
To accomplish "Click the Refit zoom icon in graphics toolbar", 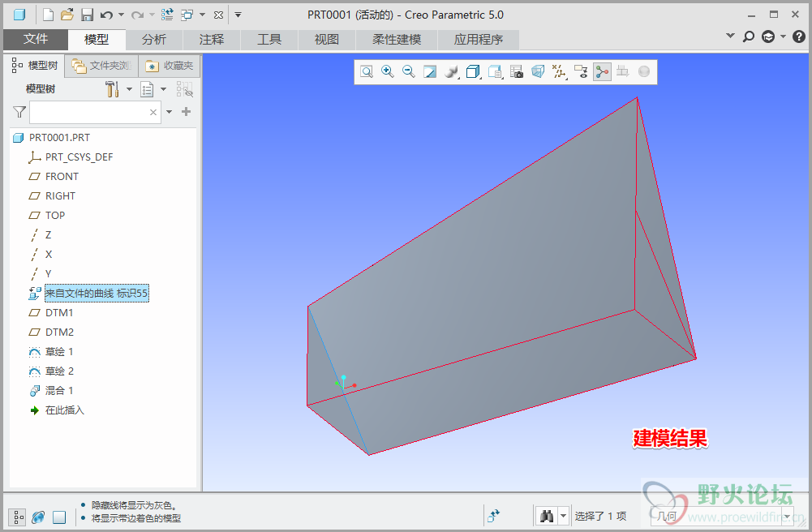I will tap(367, 72).
